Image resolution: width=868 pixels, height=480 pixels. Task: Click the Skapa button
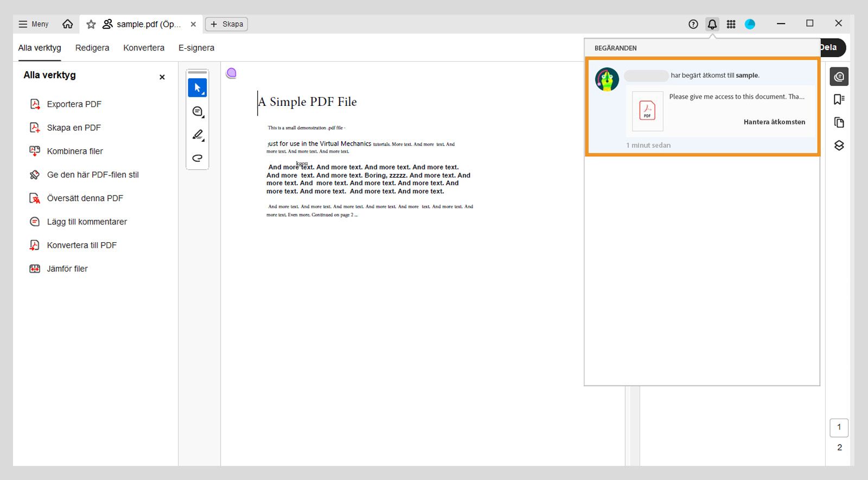pyautogui.click(x=226, y=24)
